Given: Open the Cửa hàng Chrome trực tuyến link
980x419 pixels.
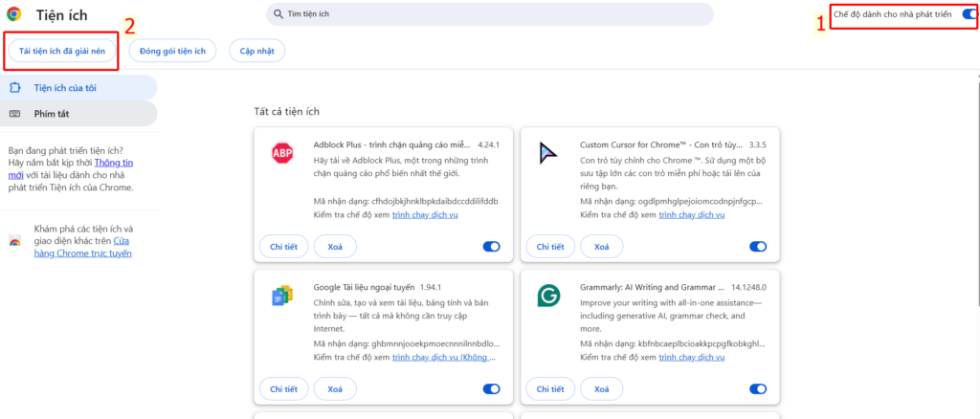Looking at the screenshot, I should [x=82, y=247].
